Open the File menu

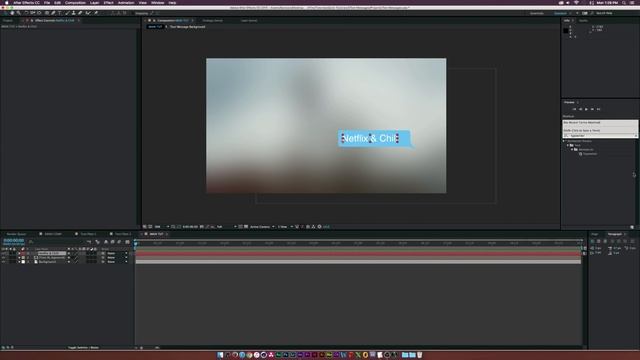[x=47, y=2]
